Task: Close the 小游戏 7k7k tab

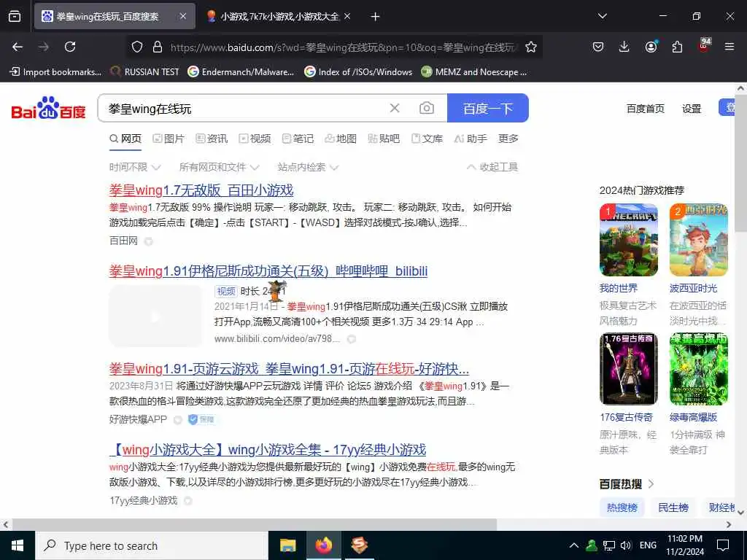Action: click(x=347, y=17)
